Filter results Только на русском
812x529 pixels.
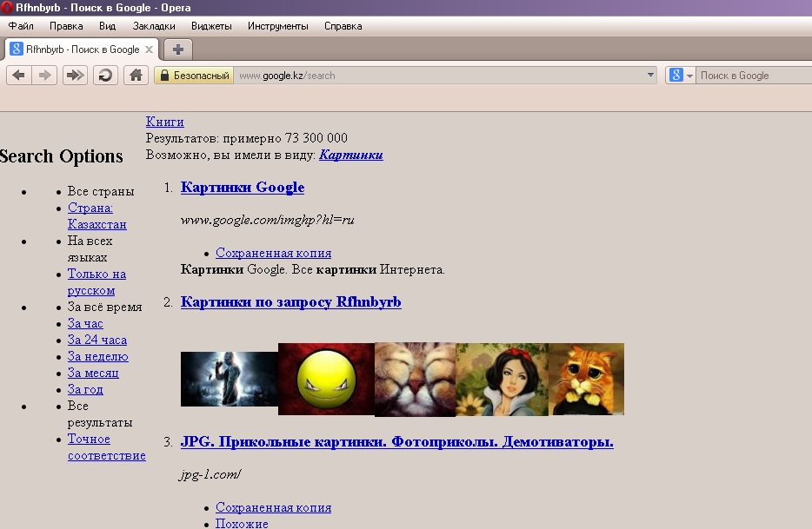point(97,282)
